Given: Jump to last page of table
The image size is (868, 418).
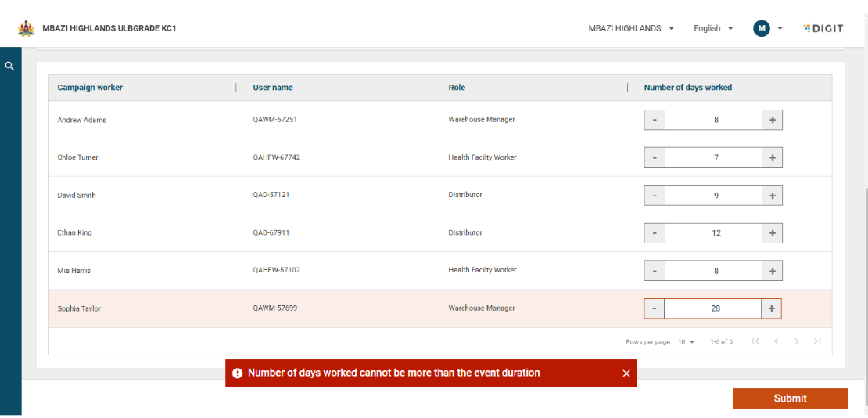Looking at the screenshot, I should [817, 341].
